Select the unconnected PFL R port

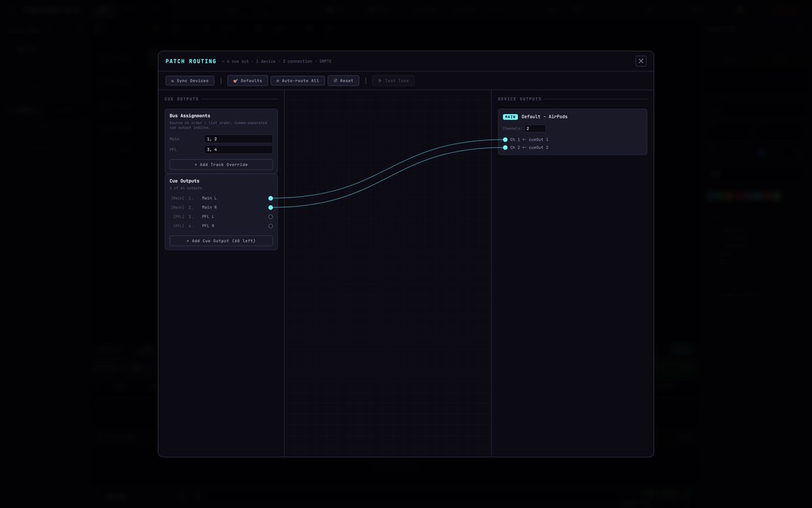(x=271, y=226)
